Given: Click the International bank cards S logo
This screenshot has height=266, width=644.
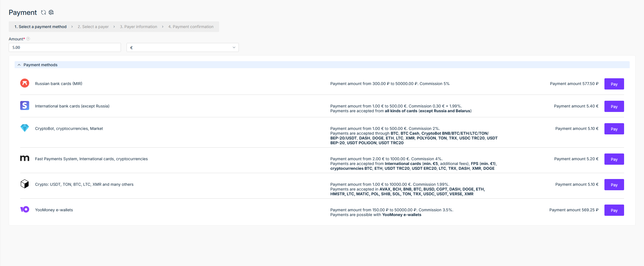Looking at the screenshot, I should [25, 106].
